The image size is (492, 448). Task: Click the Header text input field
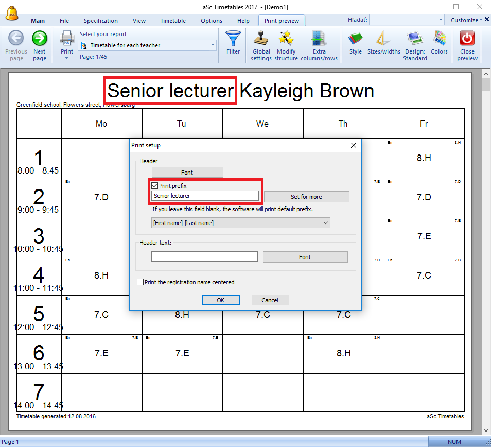pos(204,256)
